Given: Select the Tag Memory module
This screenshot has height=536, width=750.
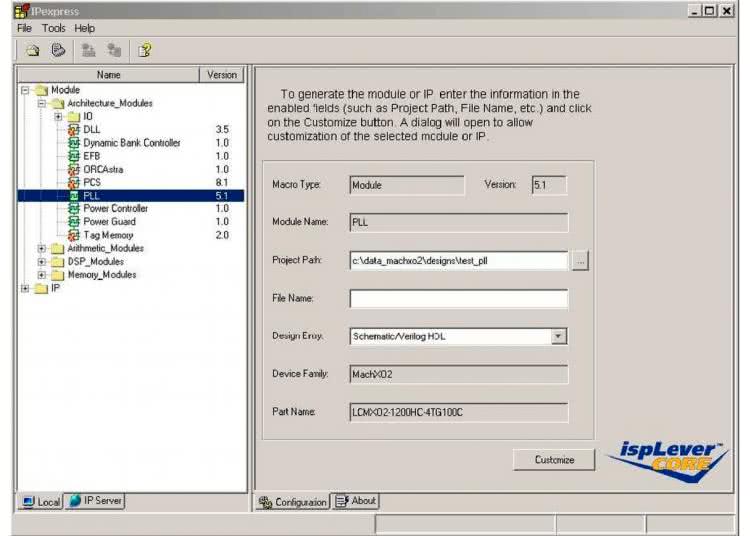Looking at the screenshot, I should pos(108,234).
